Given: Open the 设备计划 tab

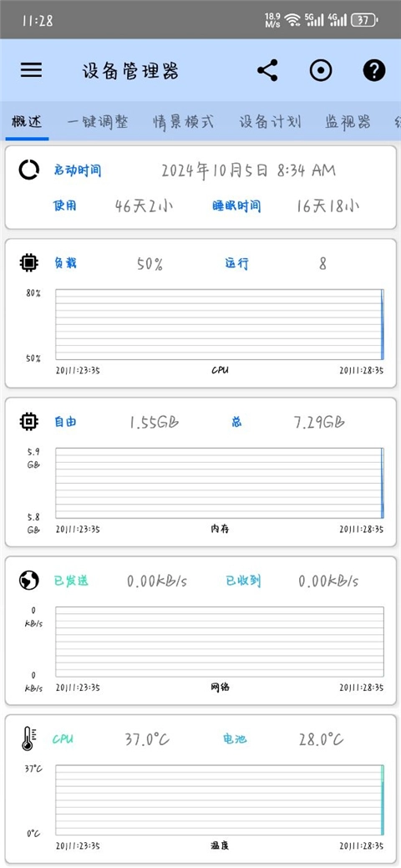Looking at the screenshot, I should click(x=270, y=122).
